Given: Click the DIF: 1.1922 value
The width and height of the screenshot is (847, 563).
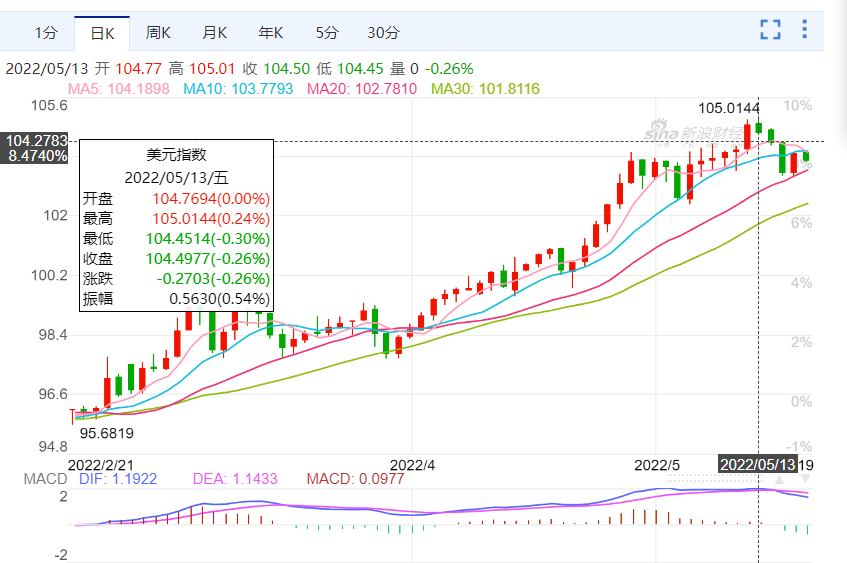Looking at the screenshot, I should [x=118, y=479].
